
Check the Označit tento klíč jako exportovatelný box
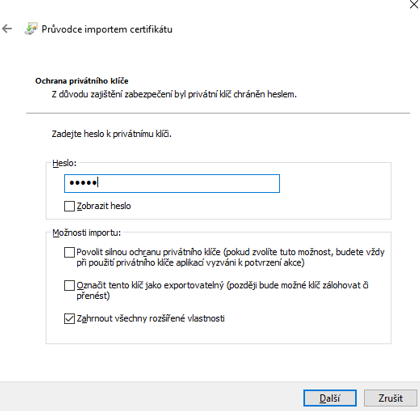69,286
